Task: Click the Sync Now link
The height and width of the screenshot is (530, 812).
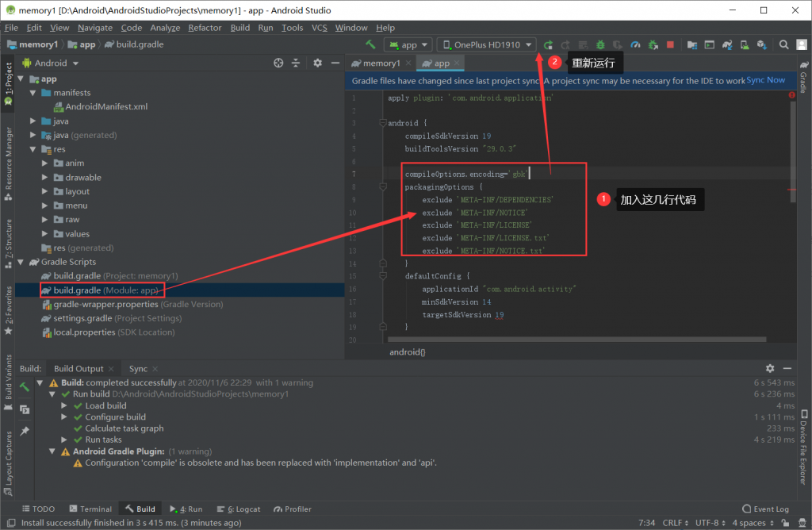Action: tap(765, 80)
